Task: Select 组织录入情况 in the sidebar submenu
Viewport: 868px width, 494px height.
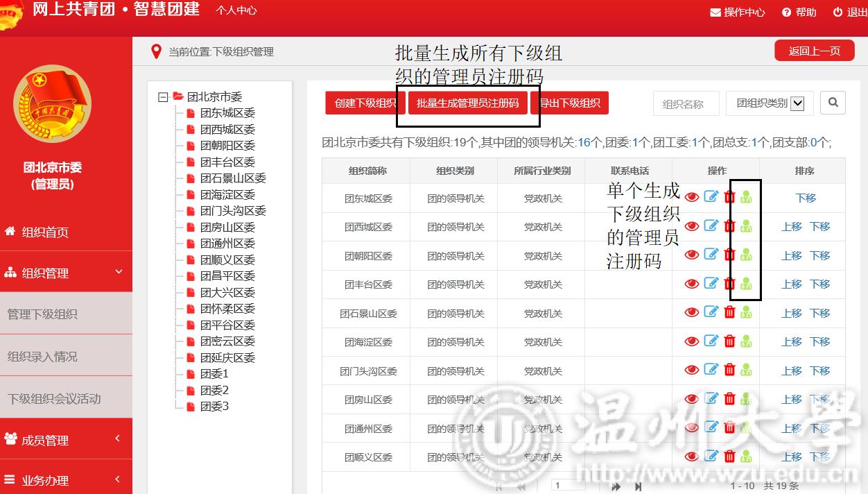Action: tap(42, 357)
